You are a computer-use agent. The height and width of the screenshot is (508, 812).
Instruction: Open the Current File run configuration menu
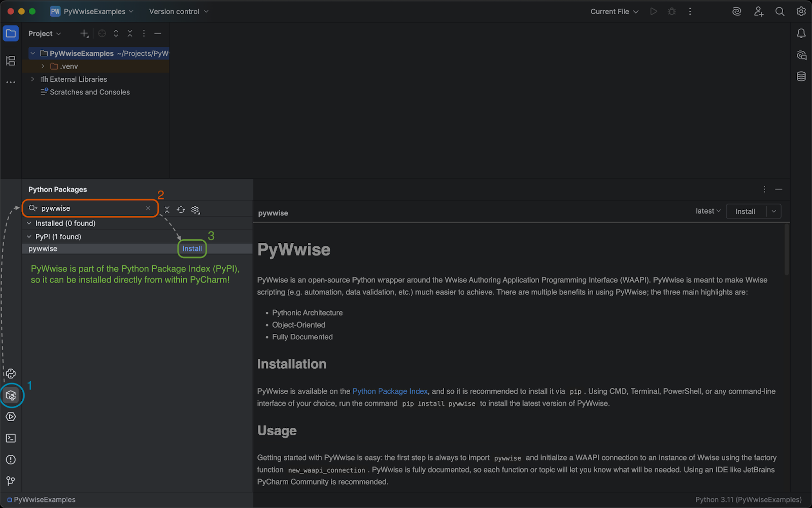614,11
